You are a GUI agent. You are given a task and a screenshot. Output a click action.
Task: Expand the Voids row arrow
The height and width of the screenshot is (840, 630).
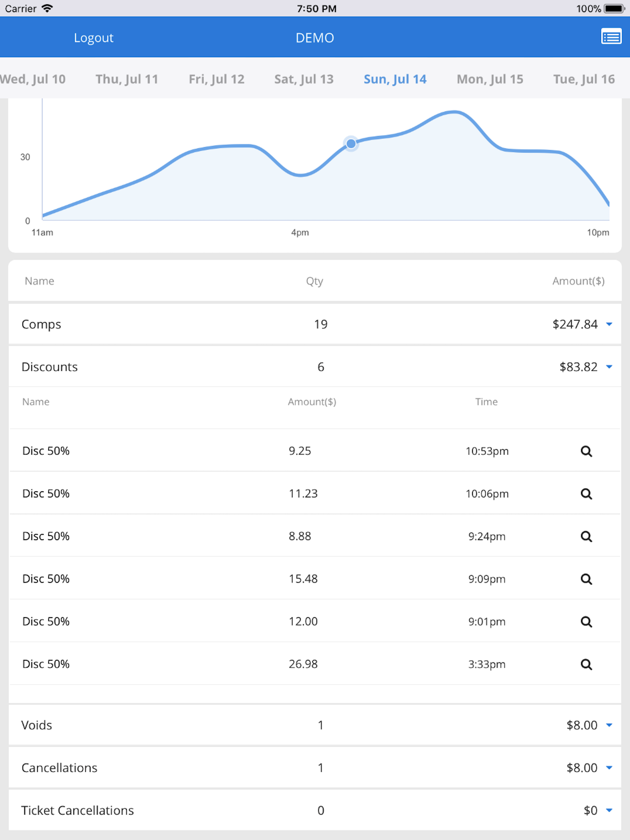point(609,725)
